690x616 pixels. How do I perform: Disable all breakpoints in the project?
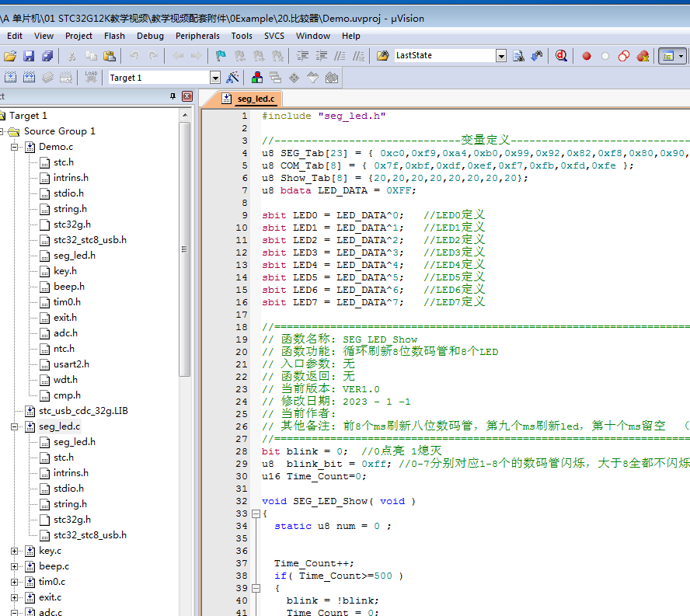[623, 56]
